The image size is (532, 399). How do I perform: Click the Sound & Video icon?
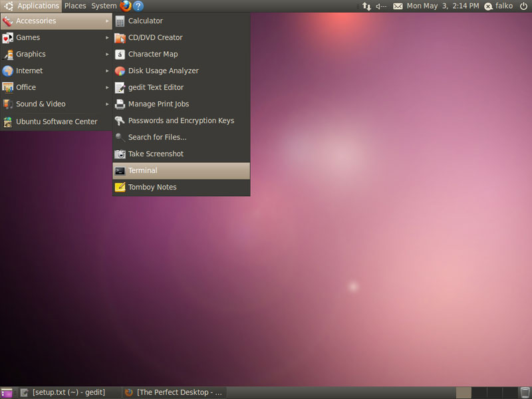pyautogui.click(x=7, y=104)
